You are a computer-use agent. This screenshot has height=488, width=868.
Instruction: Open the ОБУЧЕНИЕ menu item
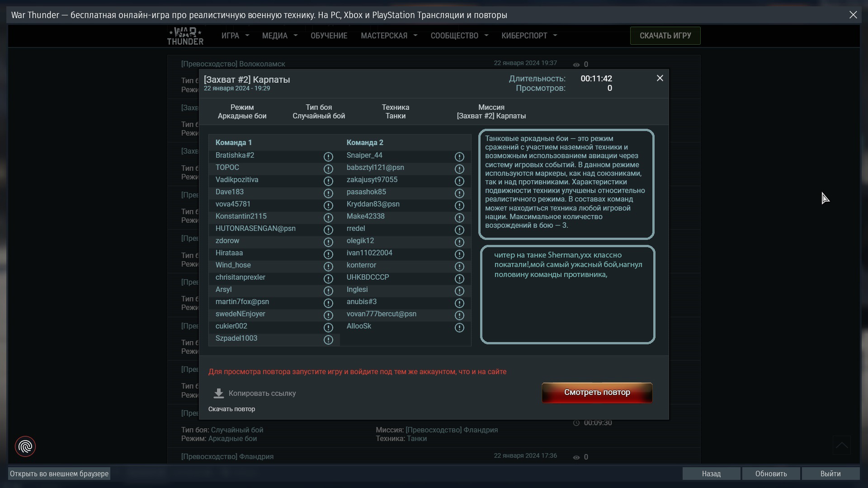tap(329, 36)
